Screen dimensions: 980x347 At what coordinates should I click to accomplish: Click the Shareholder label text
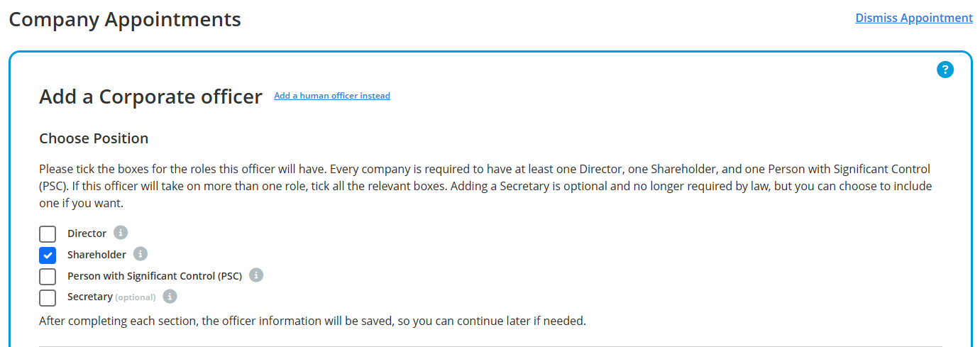click(97, 255)
